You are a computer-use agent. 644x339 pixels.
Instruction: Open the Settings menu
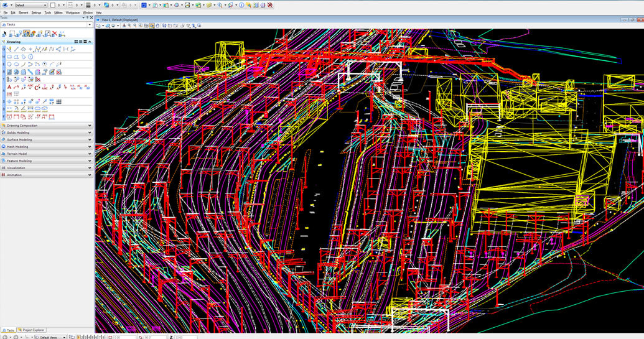36,12
